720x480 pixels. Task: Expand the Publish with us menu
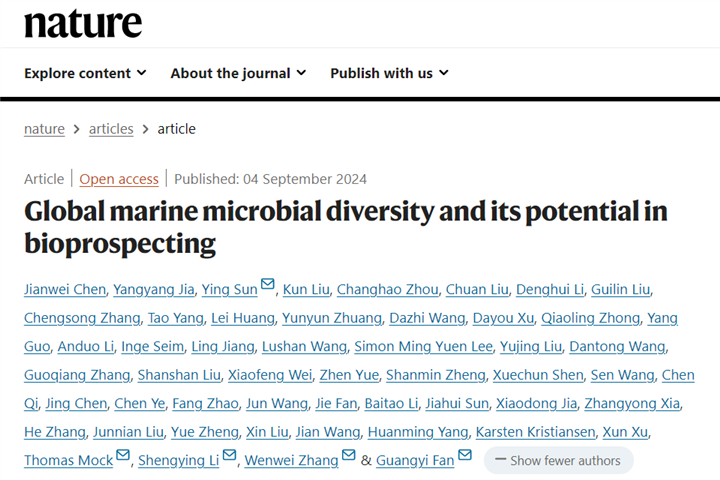tap(389, 73)
